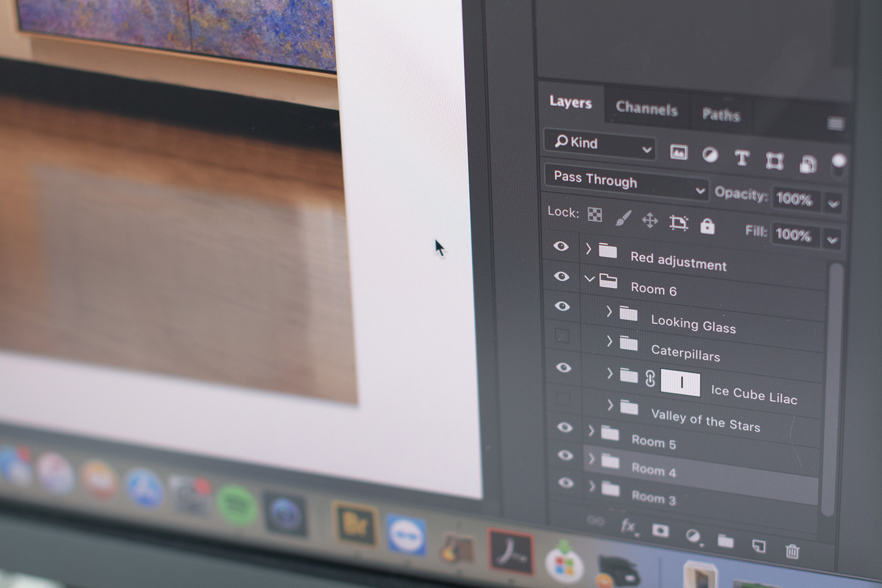Hide the Room 5 group
This screenshot has width=882, height=588.
564,427
